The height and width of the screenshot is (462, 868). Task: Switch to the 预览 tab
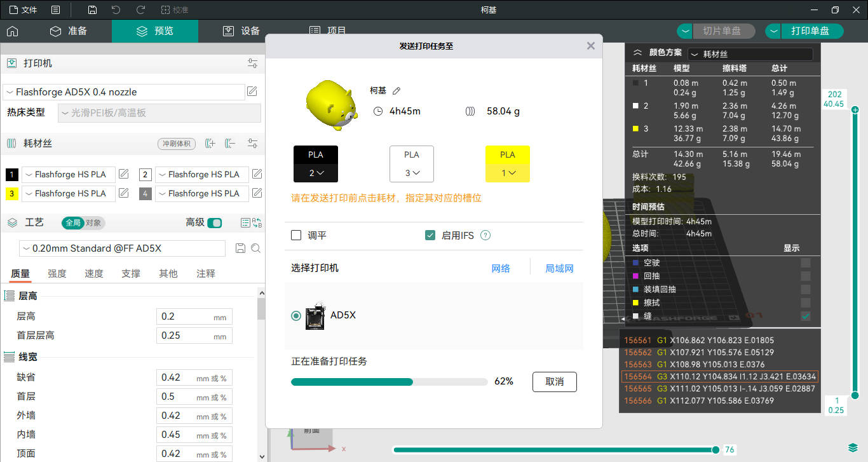click(x=155, y=31)
